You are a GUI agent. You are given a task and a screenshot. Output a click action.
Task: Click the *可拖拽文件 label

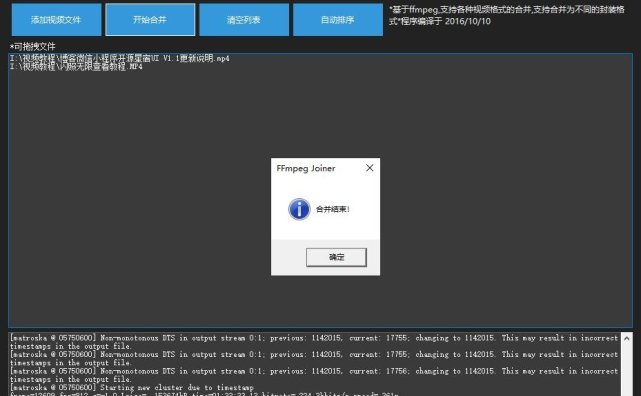[x=33, y=47]
